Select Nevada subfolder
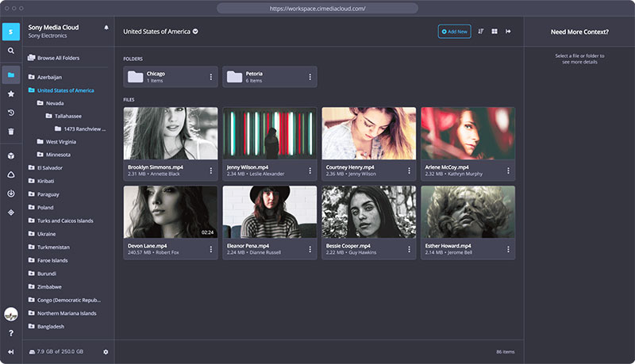This screenshot has width=635, height=364. coord(51,103)
